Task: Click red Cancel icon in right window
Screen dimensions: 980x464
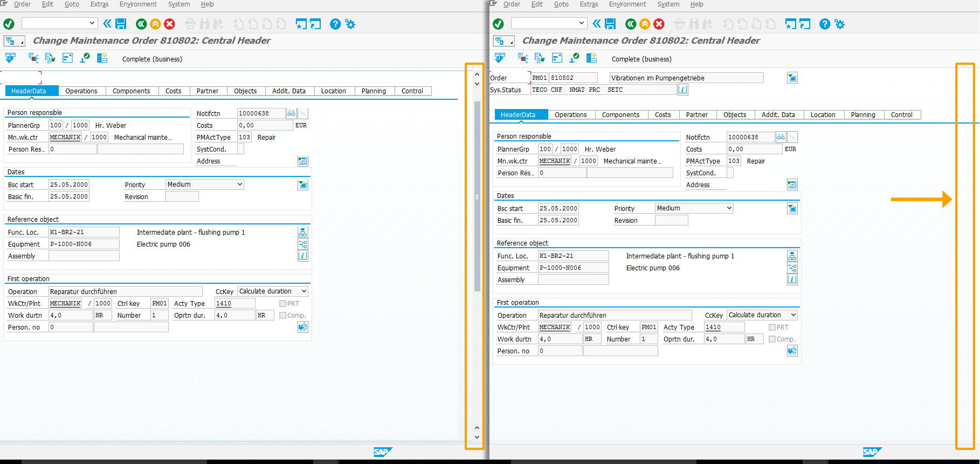Action: pyautogui.click(x=659, y=24)
